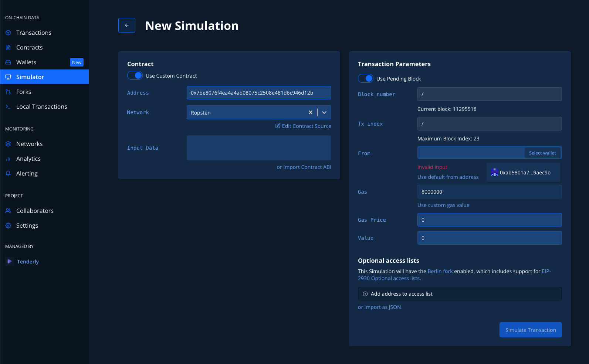
Task: Expand the Network dropdown chevron
Action: [324, 112]
